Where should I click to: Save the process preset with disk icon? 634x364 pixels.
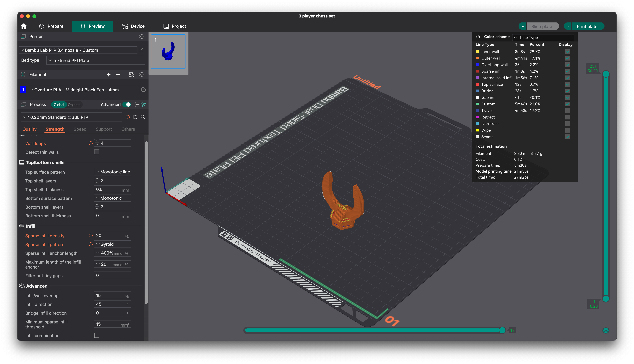coord(135,117)
